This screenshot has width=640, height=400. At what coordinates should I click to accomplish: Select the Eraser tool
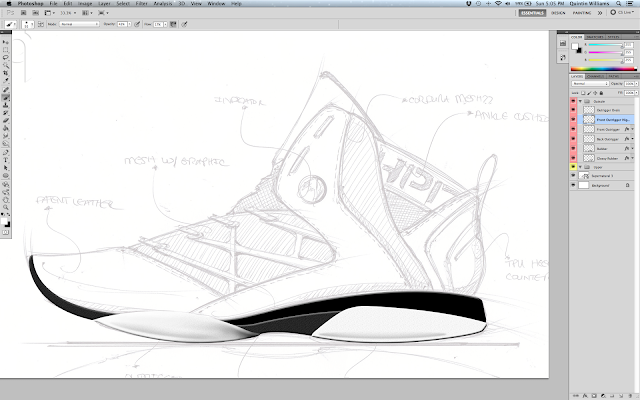pos(6,120)
